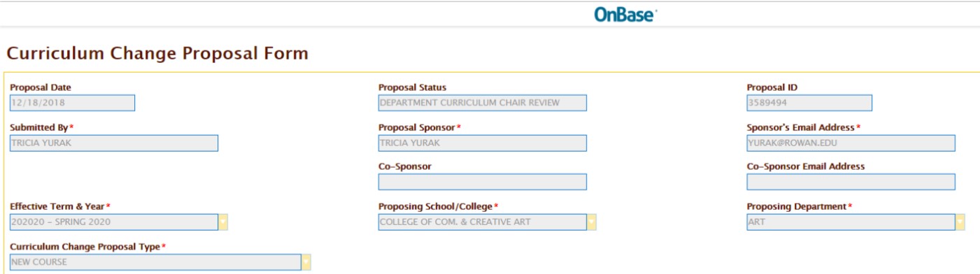The height and width of the screenshot is (274, 980).
Task: Expand the Proposing School/College dropdown arrow
Action: coord(592,222)
